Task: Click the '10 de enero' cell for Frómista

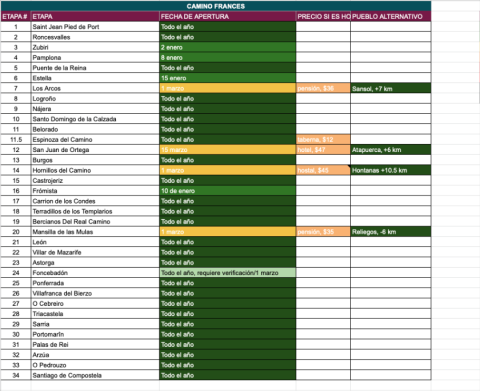Action: coord(228,191)
